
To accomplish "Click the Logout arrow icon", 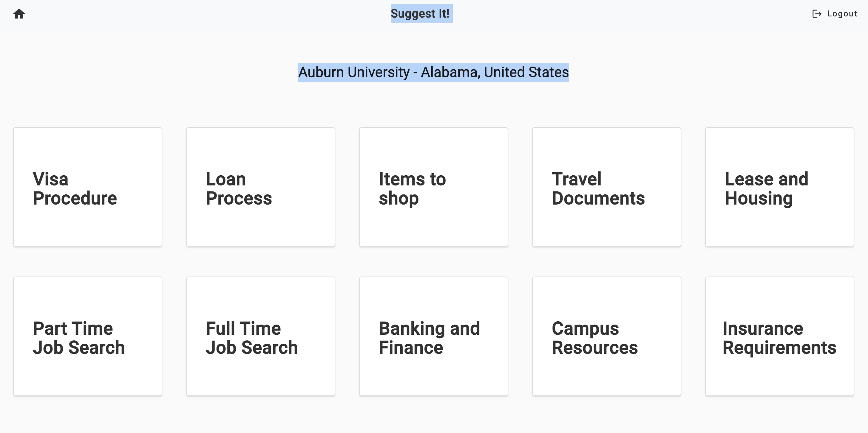I will point(816,14).
